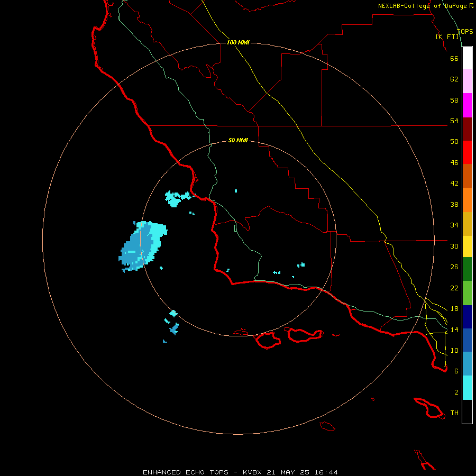Click the TOPS legend title
The image size is (476, 476).
[465, 31]
